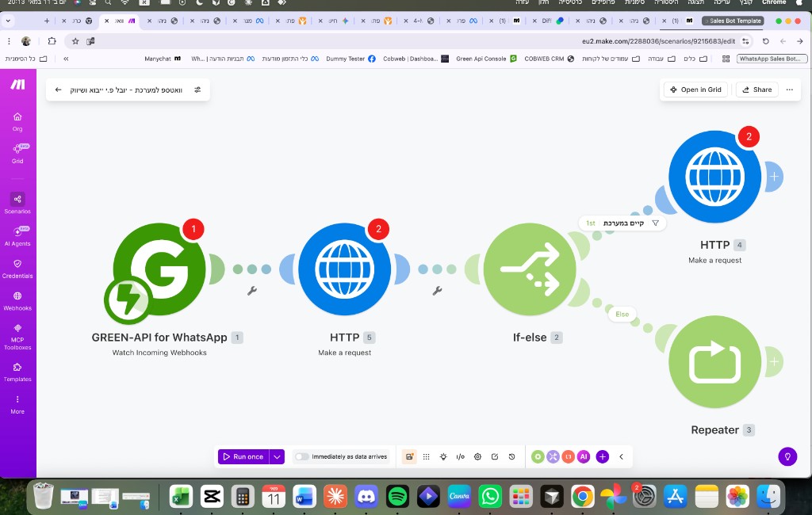Image resolution: width=812 pixels, height=515 pixels.
Task: Add a module after the Repeater
Action: (x=774, y=362)
